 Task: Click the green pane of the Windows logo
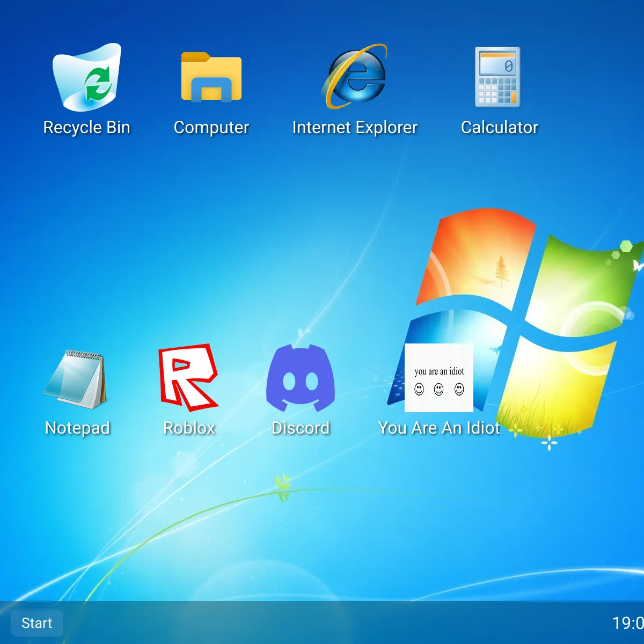point(580,284)
